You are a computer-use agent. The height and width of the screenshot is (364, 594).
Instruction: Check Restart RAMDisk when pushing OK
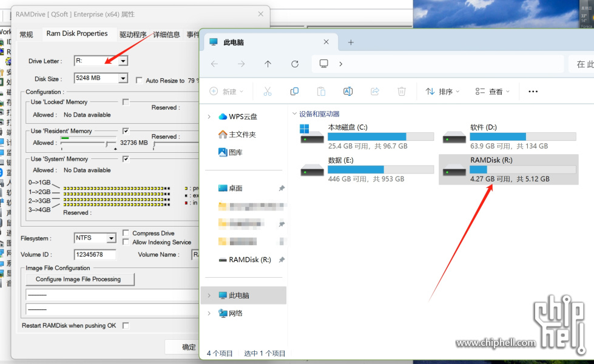point(126,326)
